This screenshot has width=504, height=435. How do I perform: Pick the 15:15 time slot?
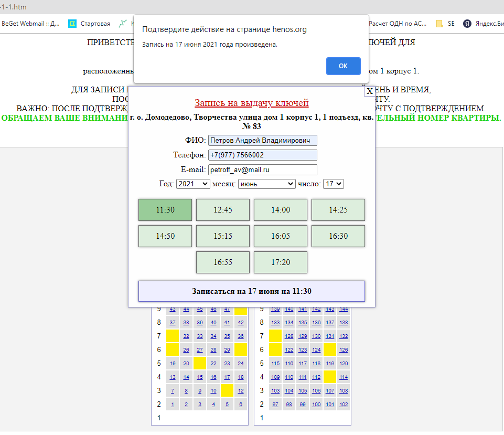coord(223,236)
